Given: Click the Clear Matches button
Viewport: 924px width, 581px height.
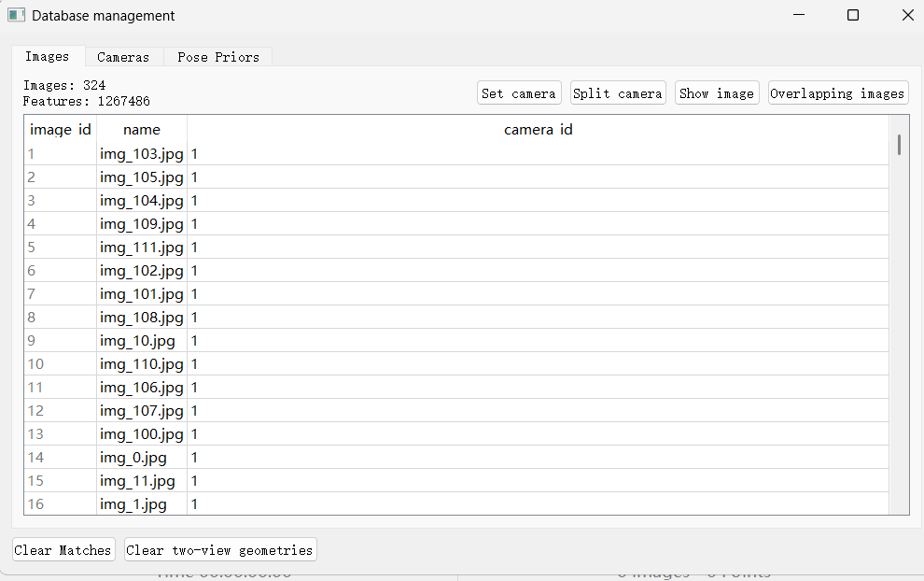Looking at the screenshot, I should pos(63,550).
